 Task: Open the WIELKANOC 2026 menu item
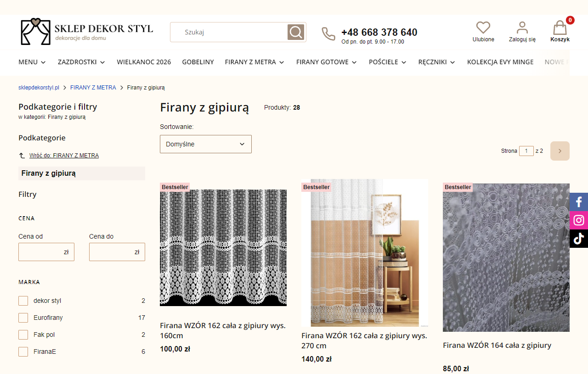point(144,61)
